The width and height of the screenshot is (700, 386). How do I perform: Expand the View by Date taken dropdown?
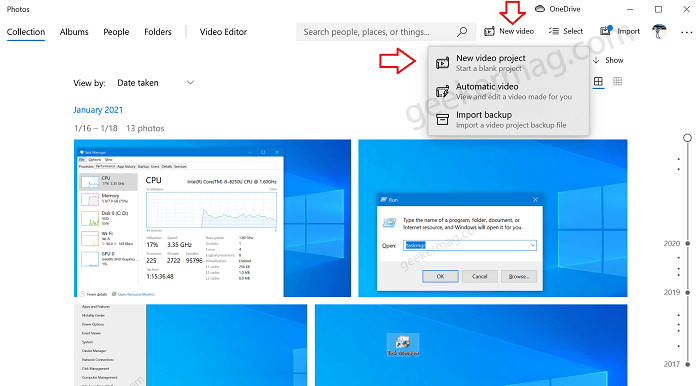[155, 83]
